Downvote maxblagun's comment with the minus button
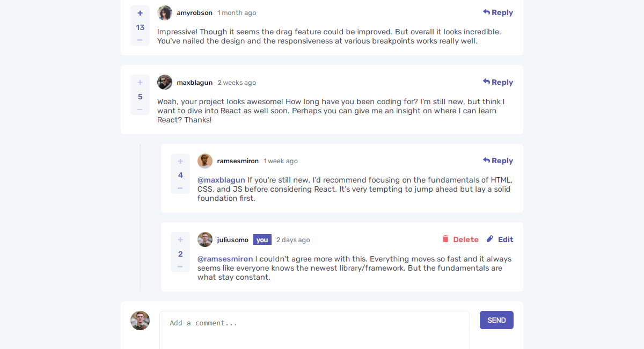The height and width of the screenshot is (349, 644). point(140,110)
